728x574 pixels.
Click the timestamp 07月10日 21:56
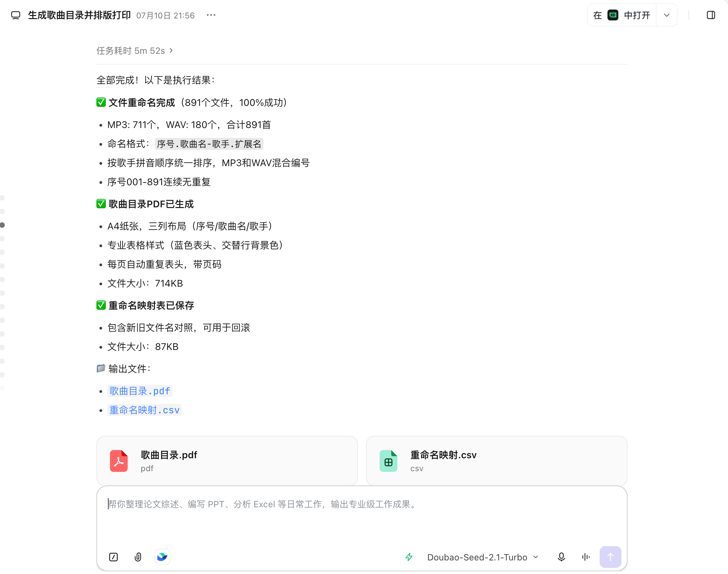[165, 16]
